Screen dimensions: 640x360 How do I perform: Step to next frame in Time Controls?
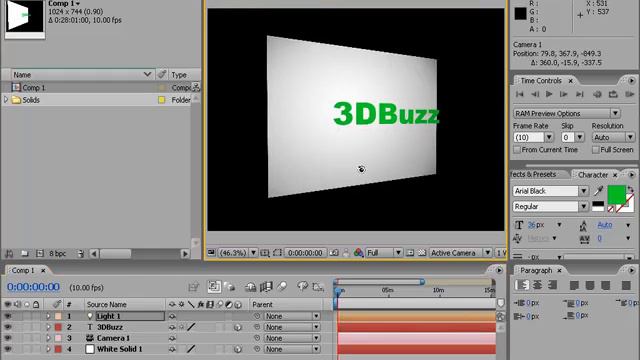(564, 94)
